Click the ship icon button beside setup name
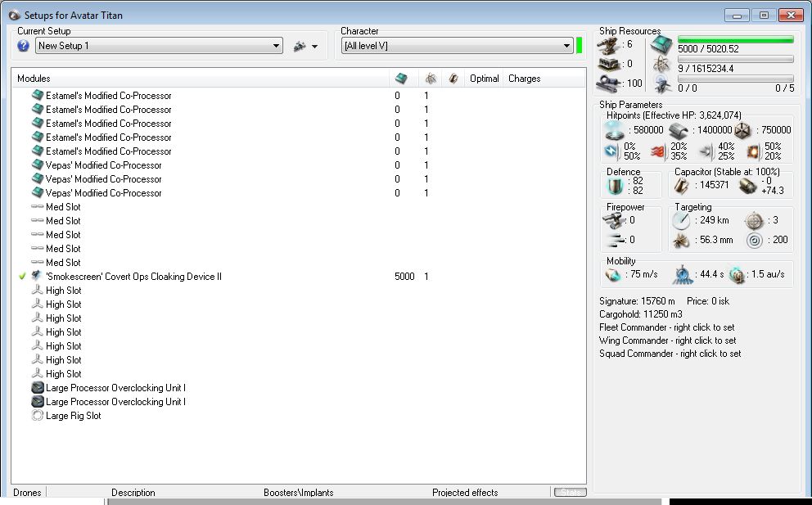The height and width of the screenshot is (505, 812). point(300,47)
